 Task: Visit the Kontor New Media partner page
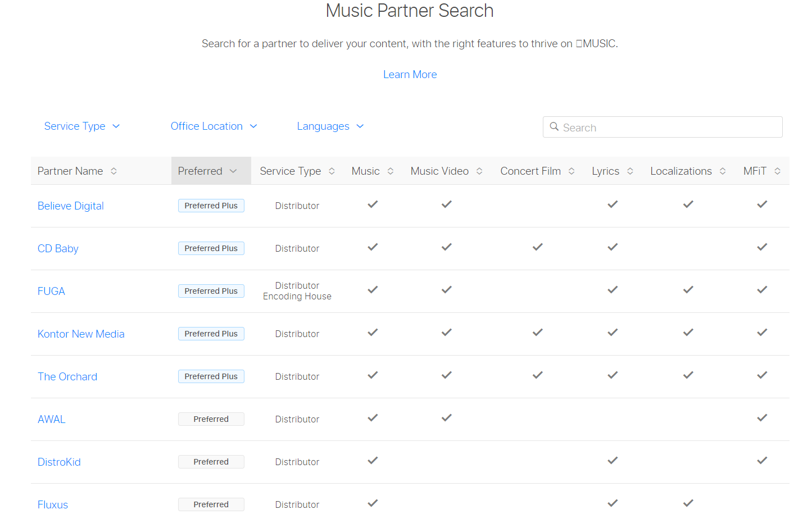(81, 333)
